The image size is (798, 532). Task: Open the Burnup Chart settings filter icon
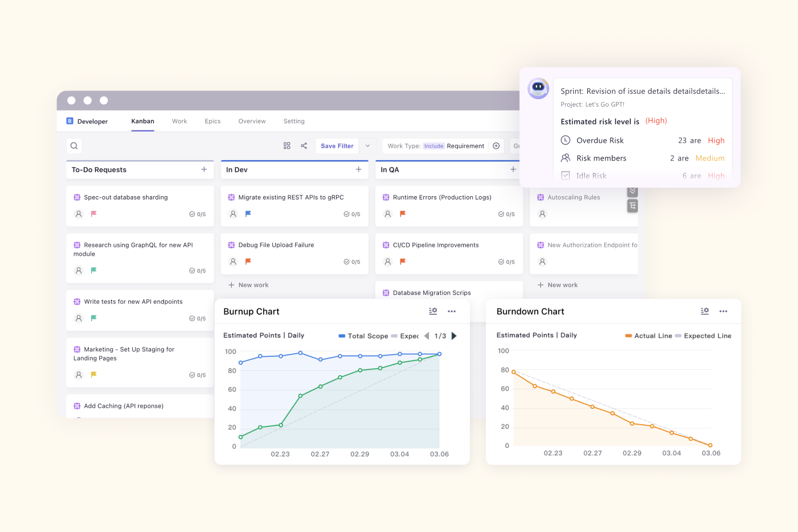pos(432,311)
